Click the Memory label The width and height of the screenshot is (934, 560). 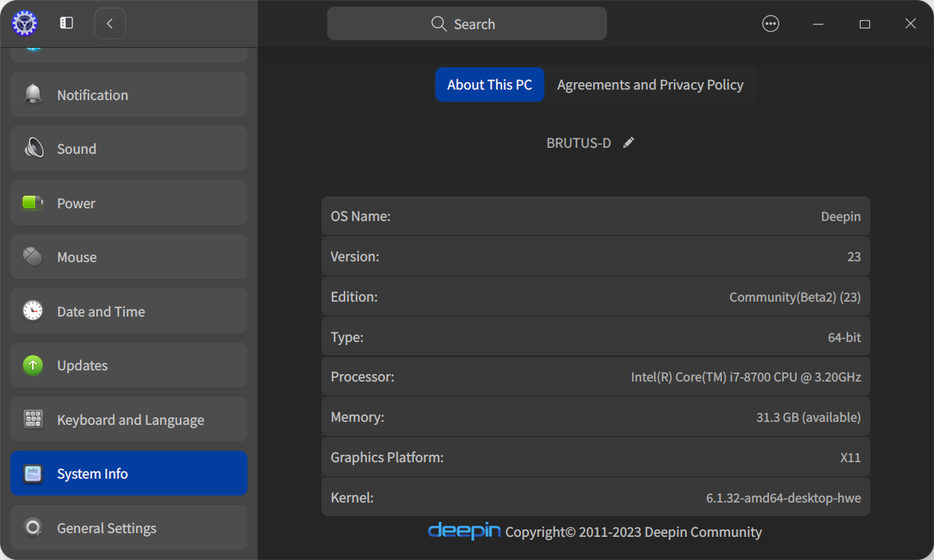[x=357, y=417]
